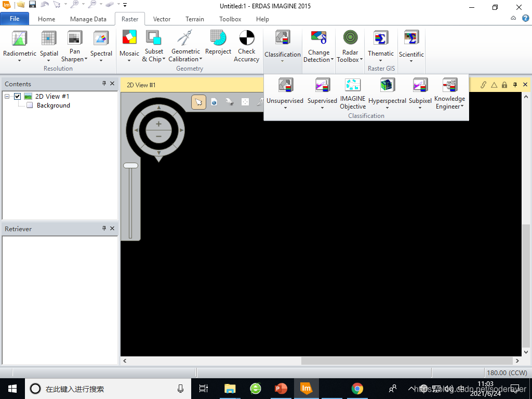
Task: Collapse the ribbon using the chevron
Action: (x=513, y=18)
